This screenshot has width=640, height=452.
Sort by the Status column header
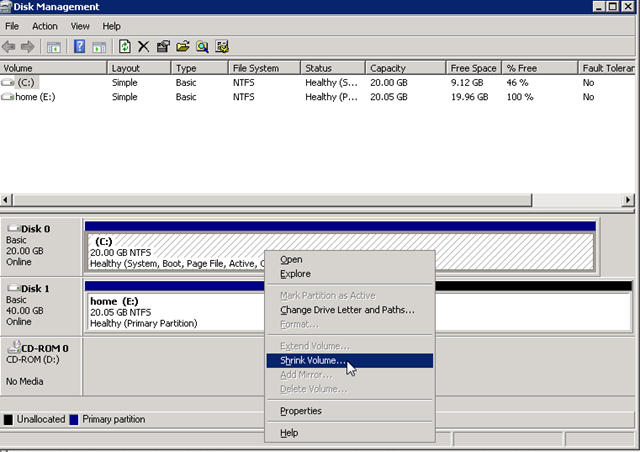pos(333,68)
